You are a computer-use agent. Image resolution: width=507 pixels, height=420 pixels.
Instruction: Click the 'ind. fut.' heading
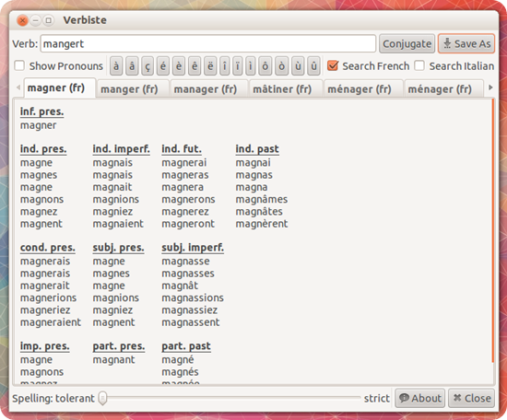point(182,149)
